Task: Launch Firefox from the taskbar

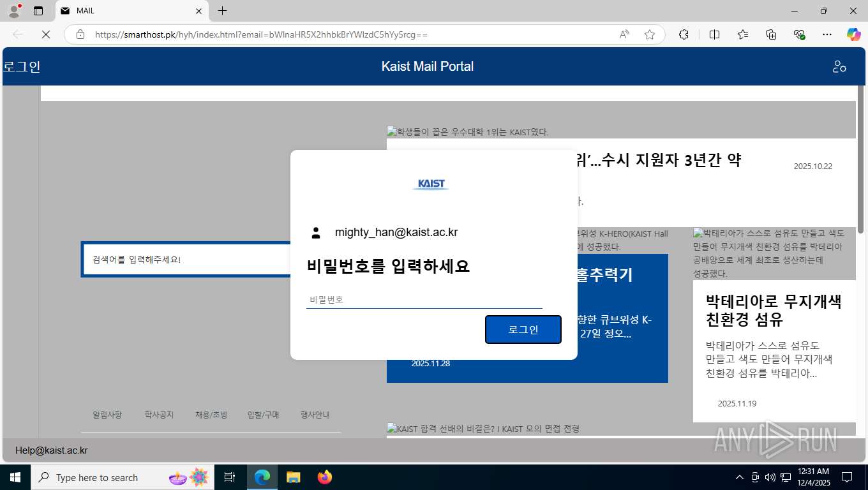Action: [x=324, y=477]
